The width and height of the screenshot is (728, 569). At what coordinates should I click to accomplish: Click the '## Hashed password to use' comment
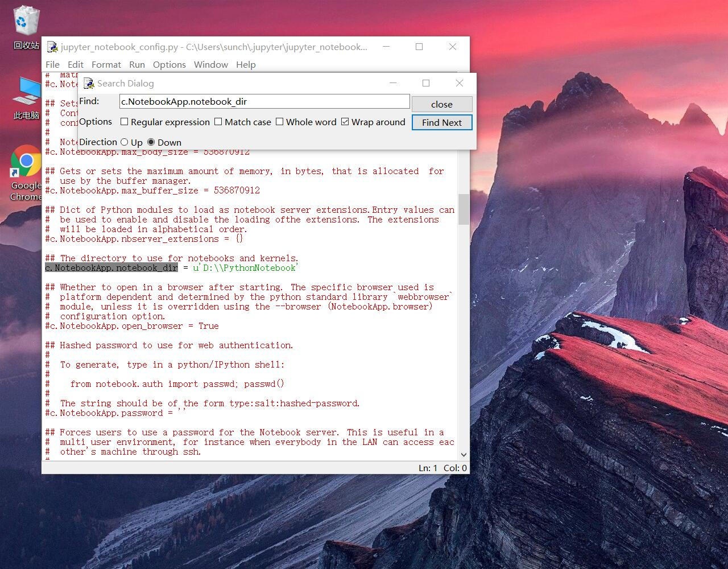click(169, 345)
